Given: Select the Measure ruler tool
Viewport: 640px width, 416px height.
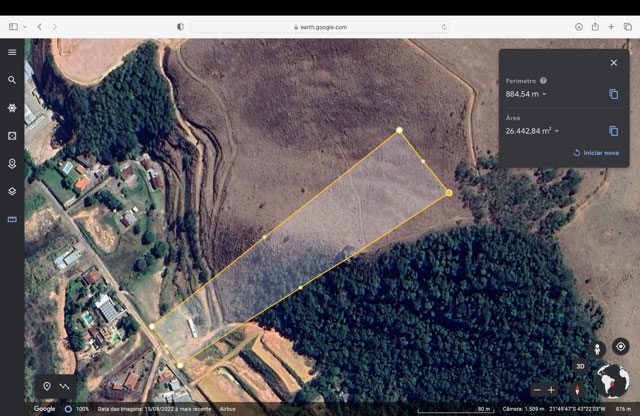Looking at the screenshot, I should [x=12, y=219].
